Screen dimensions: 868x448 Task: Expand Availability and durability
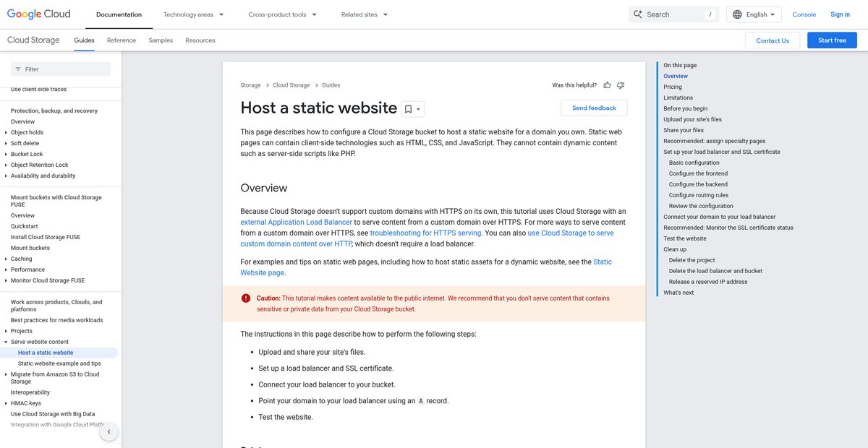point(7,176)
